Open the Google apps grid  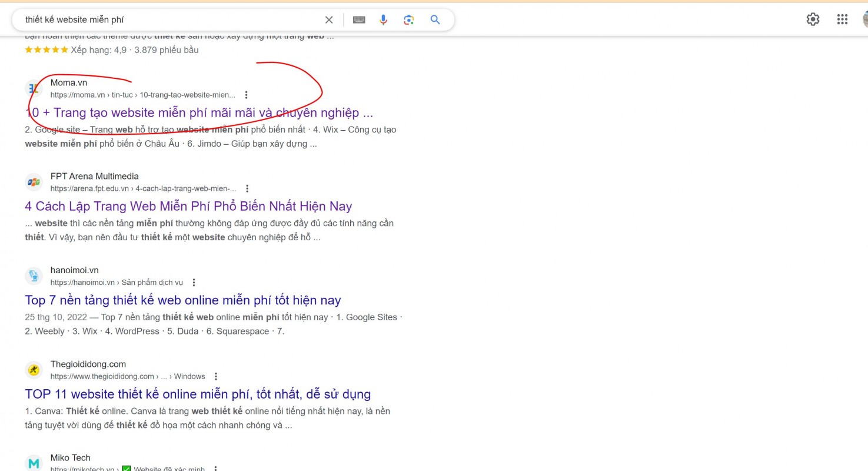click(842, 19)
